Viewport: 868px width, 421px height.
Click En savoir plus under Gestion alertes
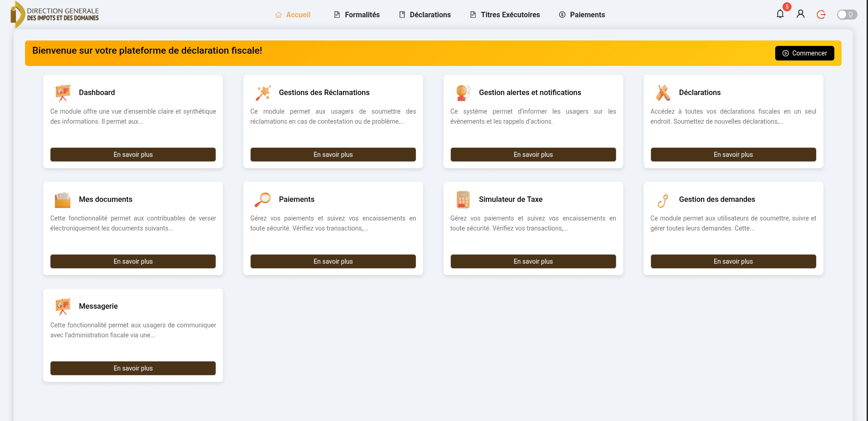533,155
